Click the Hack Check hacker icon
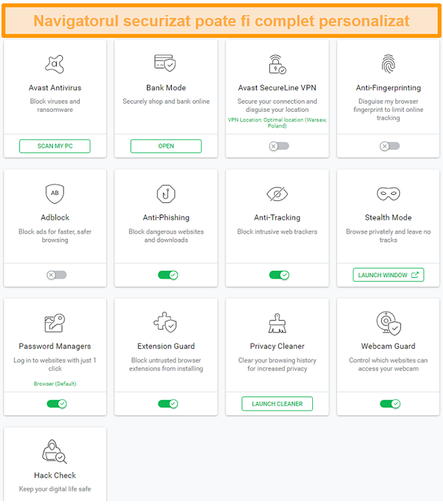This screenshot has width=443, height=504. (x=55, y=452)
